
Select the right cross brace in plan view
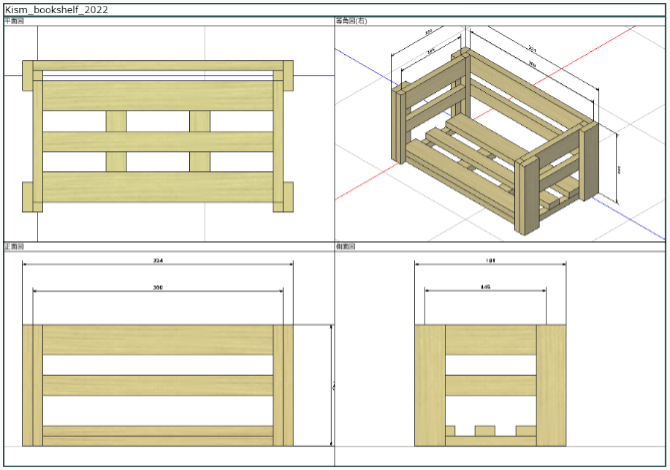pyautogui.click(x=200, y=141)
